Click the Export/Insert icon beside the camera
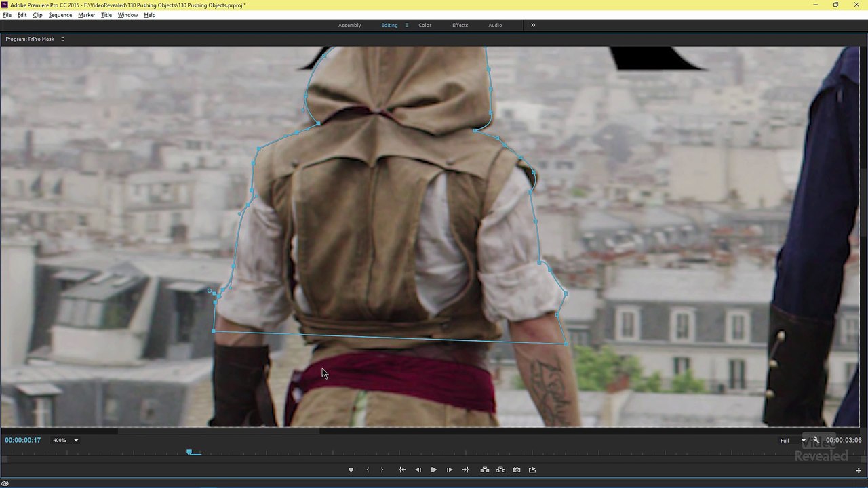 click(532, 470)
